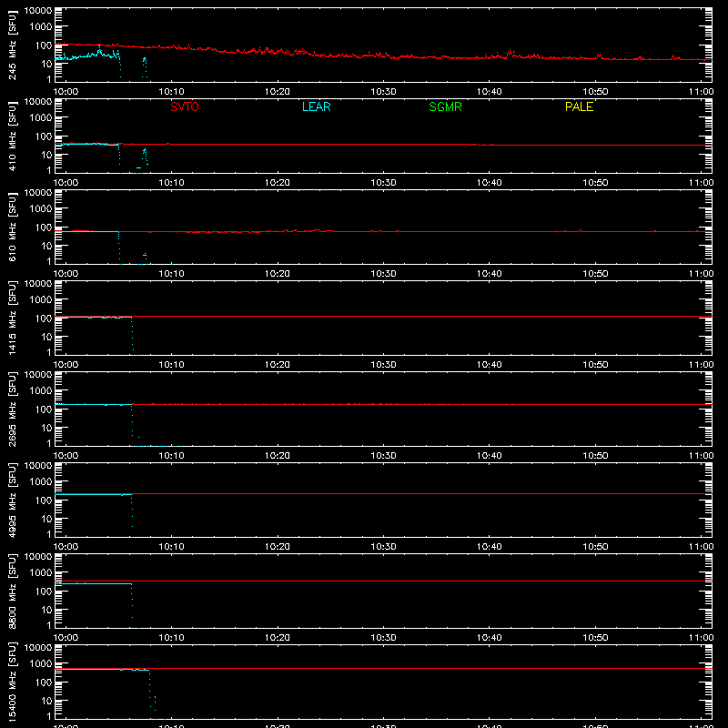Click the 10 y-axis value on 1415 MHz plot
The width and height of the screenshot is (728, 728).
click(46, 337)
